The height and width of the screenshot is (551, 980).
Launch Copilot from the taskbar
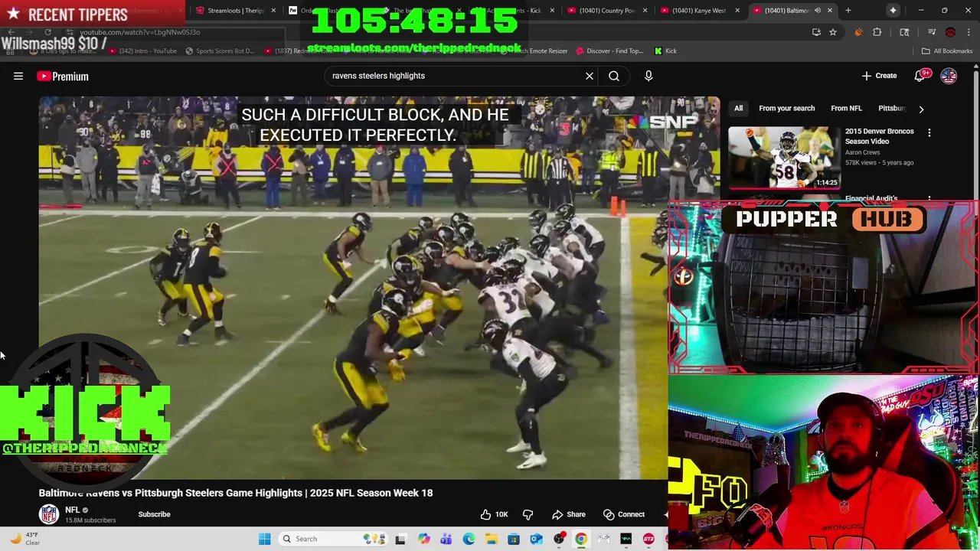[x=423, y=539]
